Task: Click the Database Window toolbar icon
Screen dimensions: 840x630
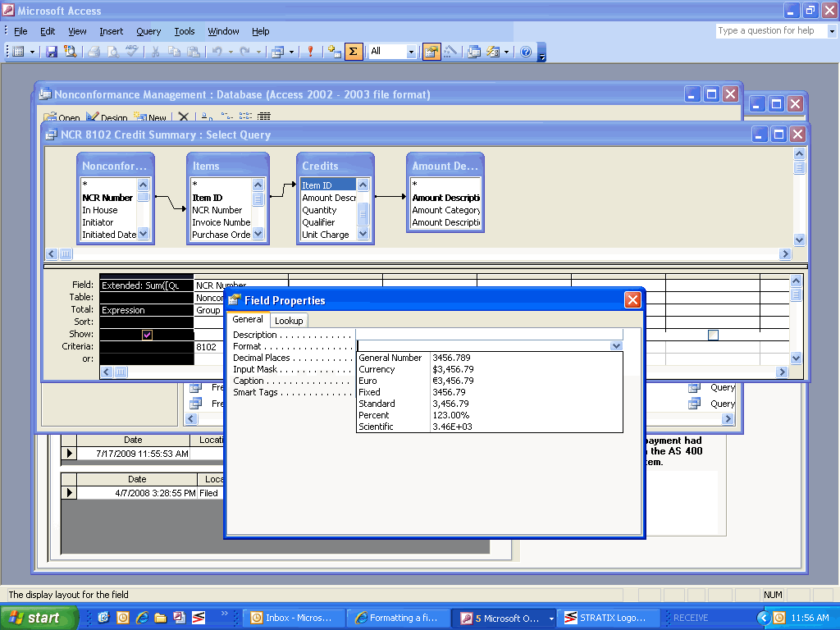Action: pyautogui.click(x=474, y=52)
